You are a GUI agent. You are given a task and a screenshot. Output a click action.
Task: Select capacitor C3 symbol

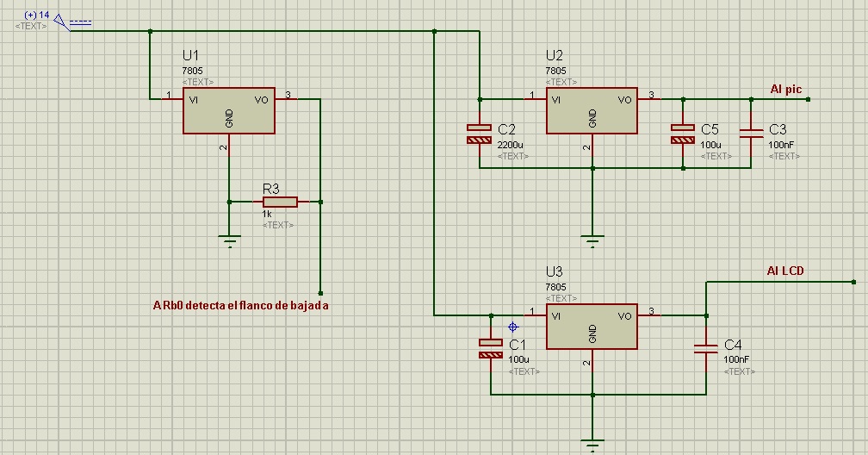[751, 133]
